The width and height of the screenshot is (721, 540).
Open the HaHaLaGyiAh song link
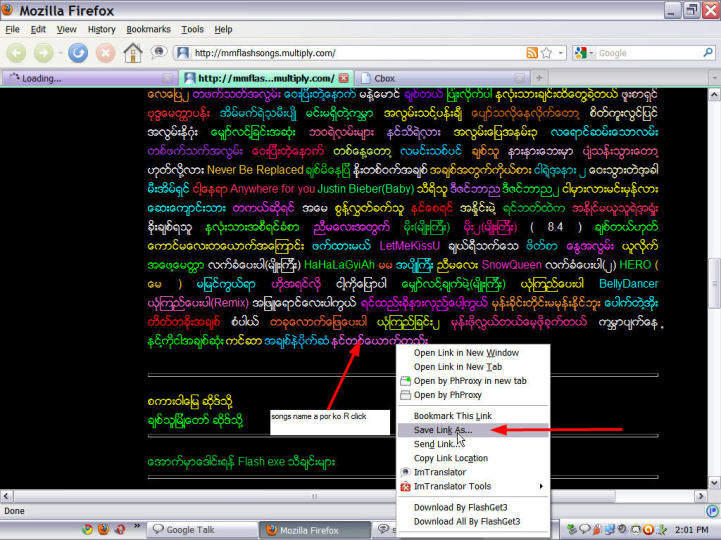(x=339, y=265)
